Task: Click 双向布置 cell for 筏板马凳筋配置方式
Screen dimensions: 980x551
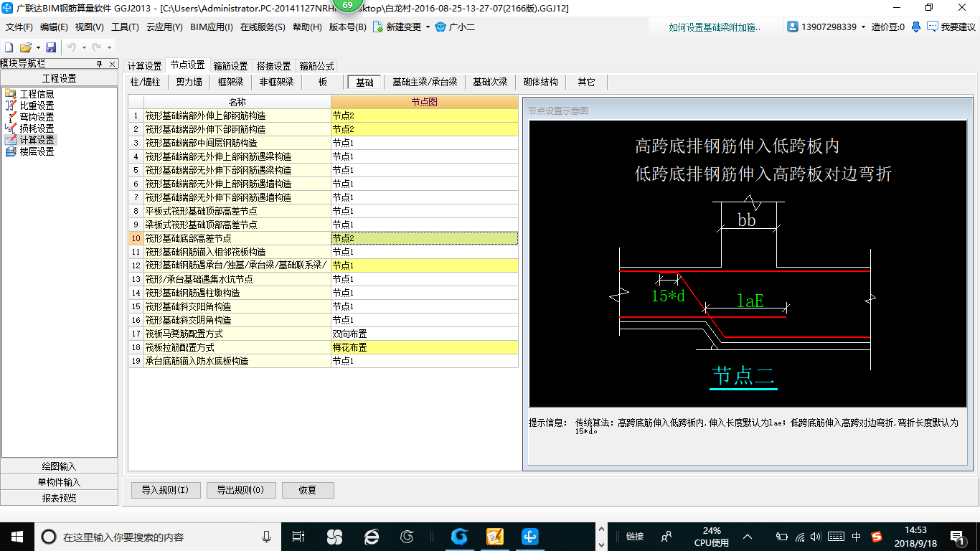Action: click(x=424, y=334)
